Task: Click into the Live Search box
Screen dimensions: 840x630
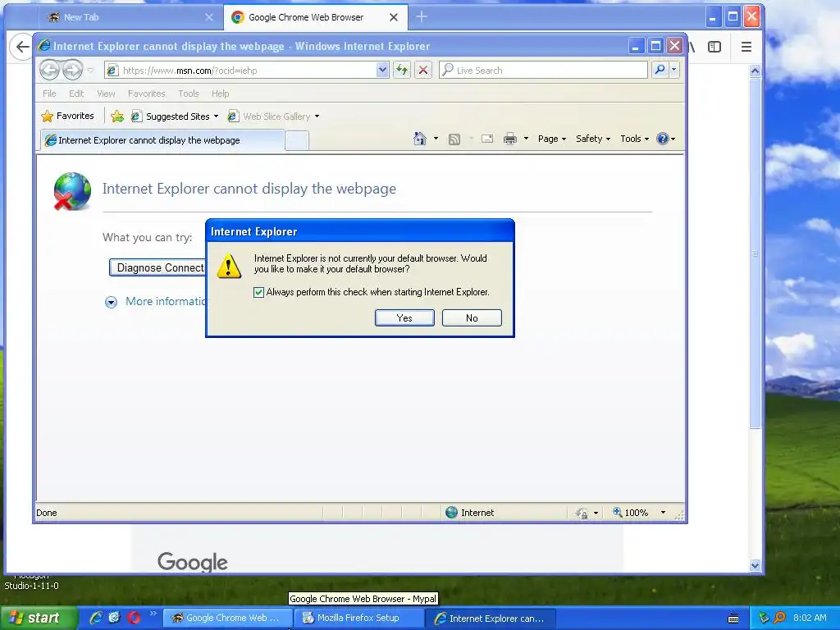Action: click(543, 71)
